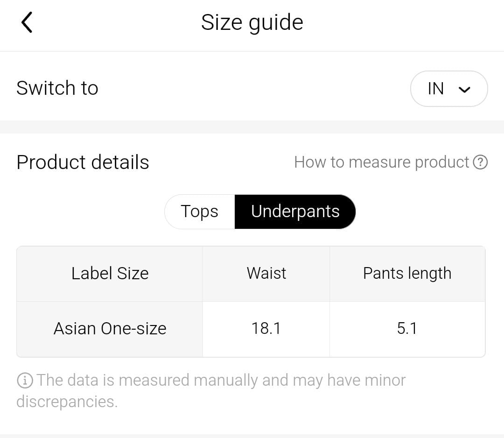
Task: Click the Product details heading
Action: pyautogui.click(x=83, y=162)
